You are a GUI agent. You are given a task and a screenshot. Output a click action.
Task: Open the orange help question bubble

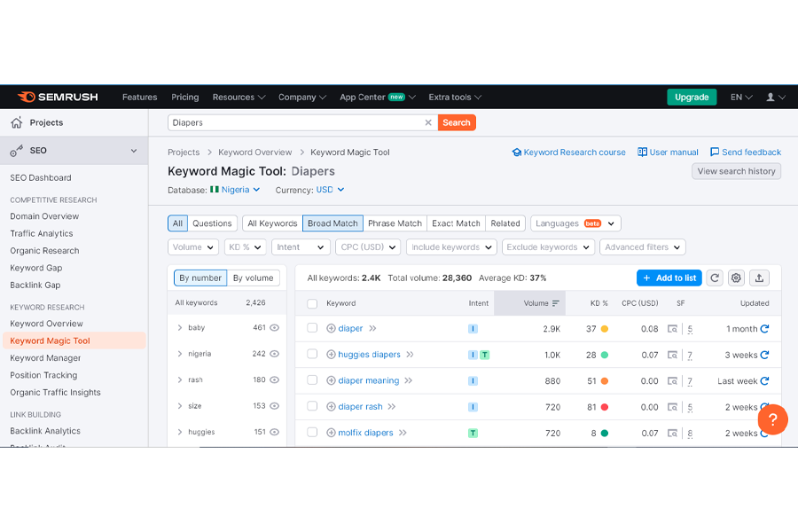(x=772, y=419)
